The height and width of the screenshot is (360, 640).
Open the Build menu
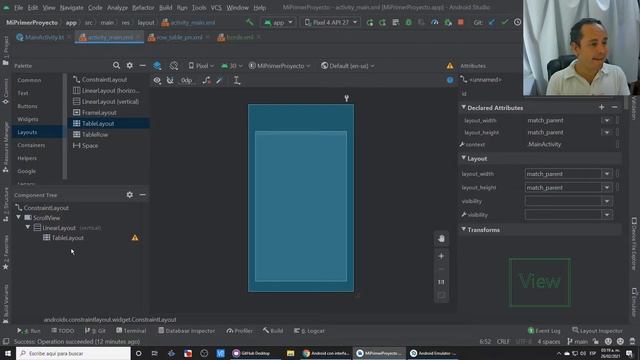pos(165,7)
